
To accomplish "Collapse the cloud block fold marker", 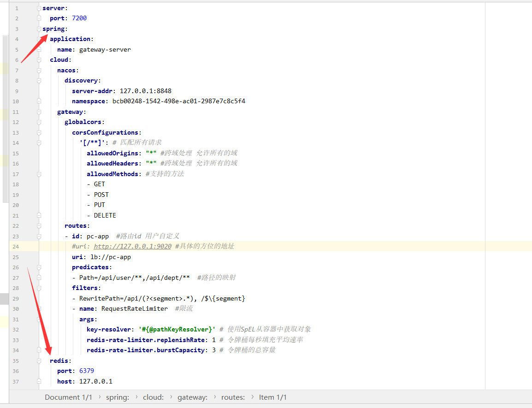I will point(39,60).
